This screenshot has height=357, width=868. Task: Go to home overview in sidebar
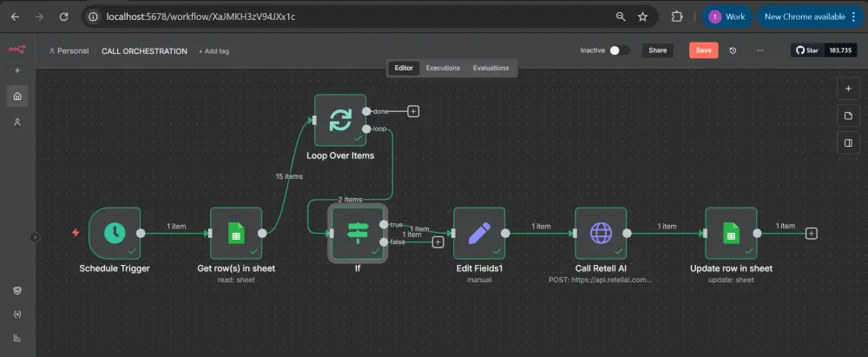click(17, 96)
